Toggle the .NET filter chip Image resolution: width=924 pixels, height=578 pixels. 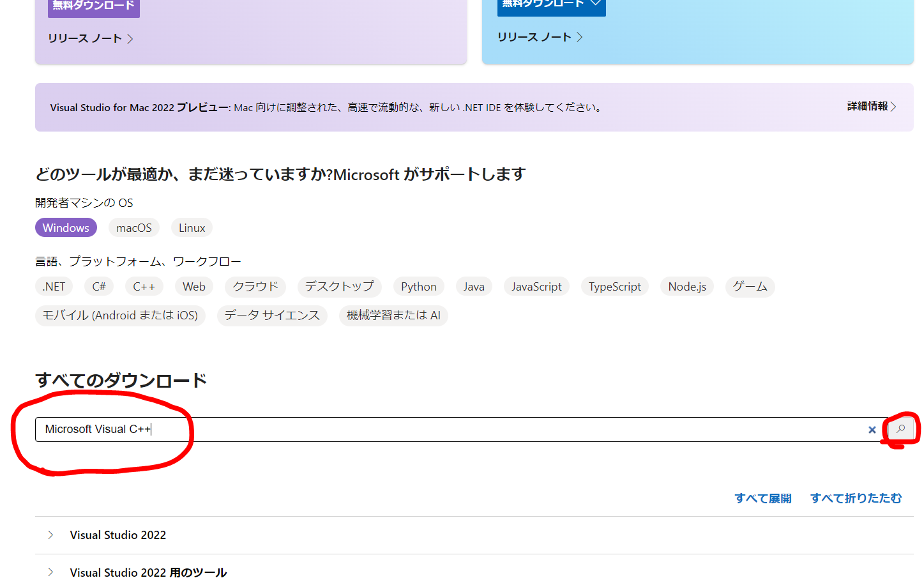pyautogui.click(x=54, y=287)
